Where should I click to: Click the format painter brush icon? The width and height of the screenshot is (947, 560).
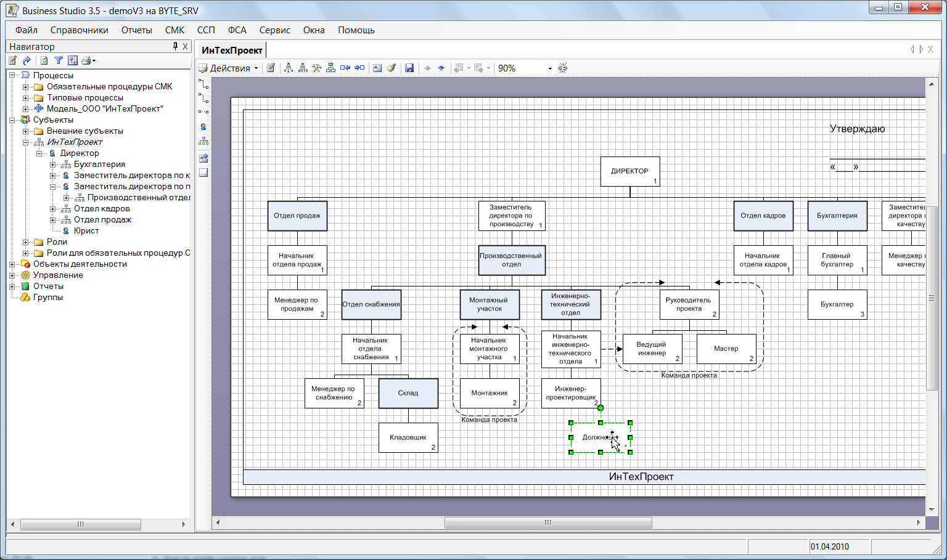pos(392,68)
